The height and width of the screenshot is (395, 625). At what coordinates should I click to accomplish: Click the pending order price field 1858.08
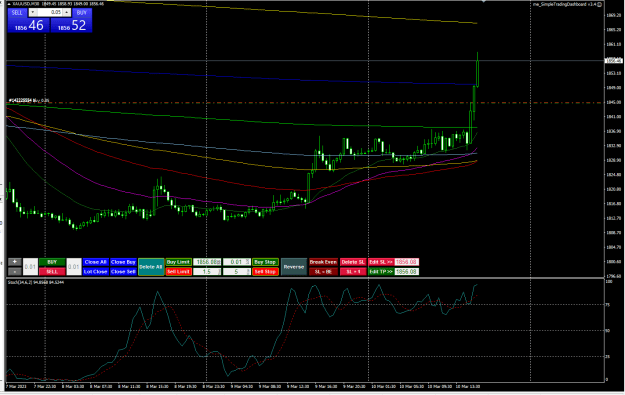(x=207, y=262)
